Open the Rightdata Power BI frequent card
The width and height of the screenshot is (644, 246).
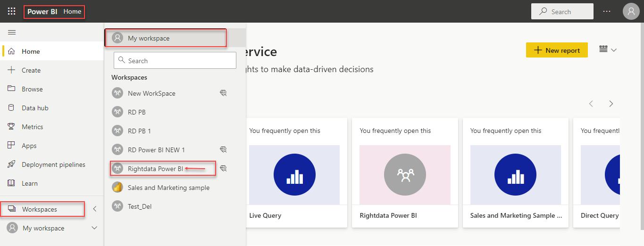(405, 173)
